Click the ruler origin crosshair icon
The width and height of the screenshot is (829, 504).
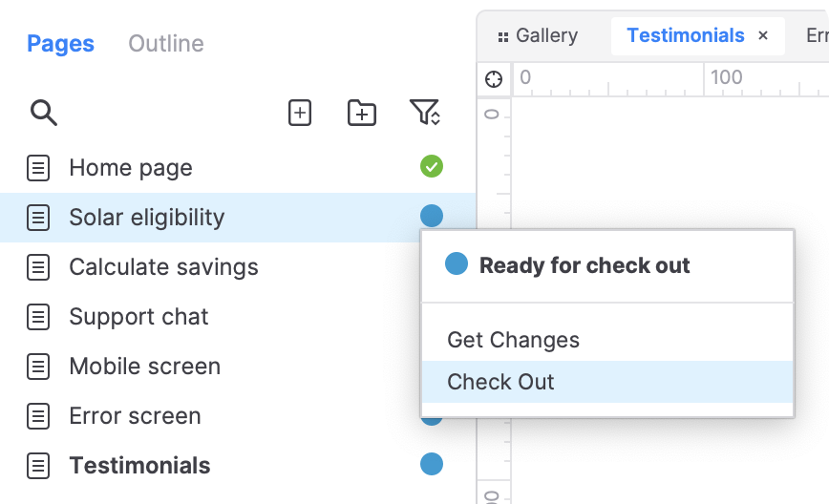pyautogui.click(x=494, y=78)
